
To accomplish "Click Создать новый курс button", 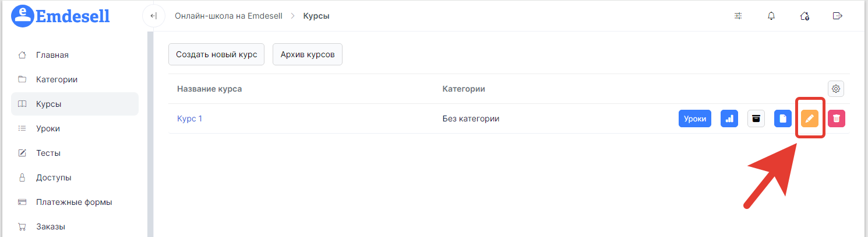I will point(217,54).
